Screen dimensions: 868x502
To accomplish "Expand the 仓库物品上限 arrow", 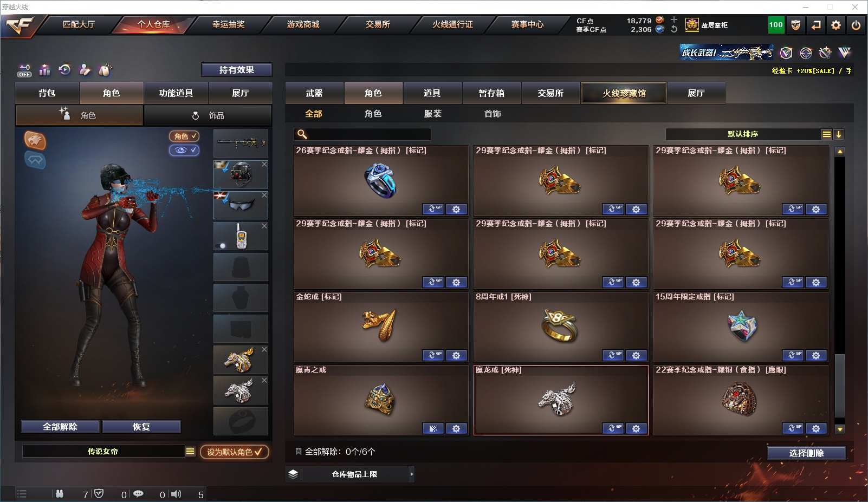I will click(x=412, y=474).
